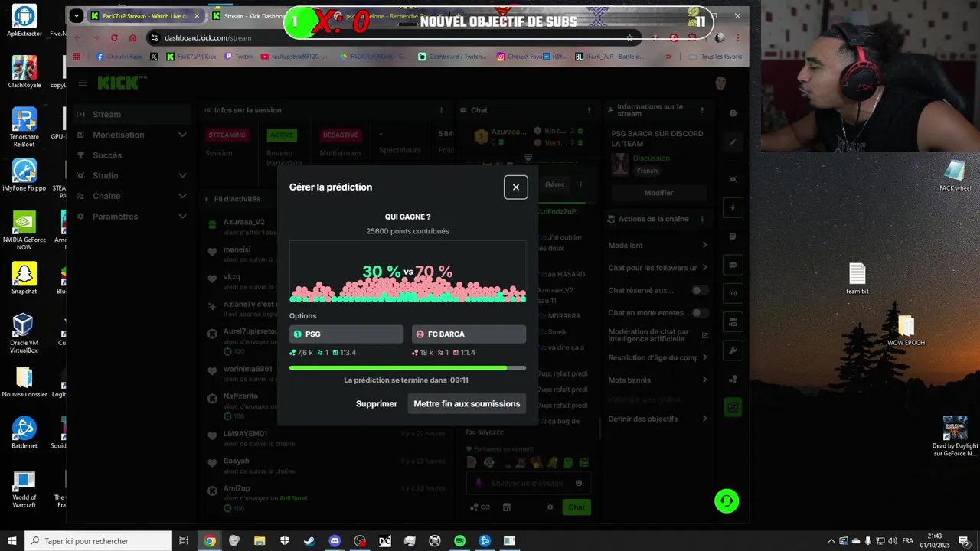Screen dimensions: 980x551
Task: Click the Modifier stream info button
Action: [658, 193]
